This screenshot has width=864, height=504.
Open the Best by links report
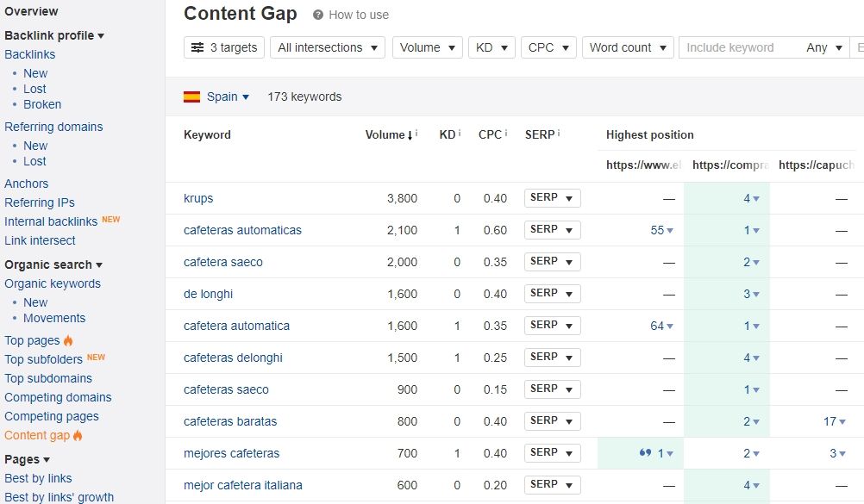[38, 478]
